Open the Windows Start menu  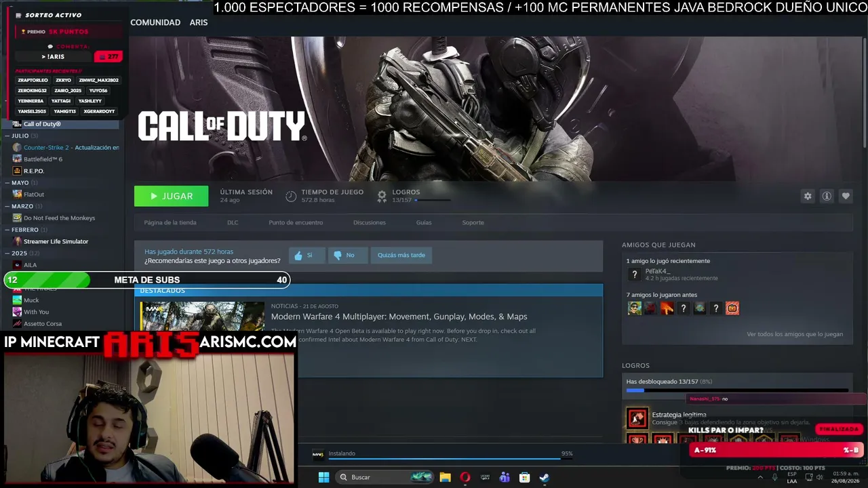click(323, 477)
